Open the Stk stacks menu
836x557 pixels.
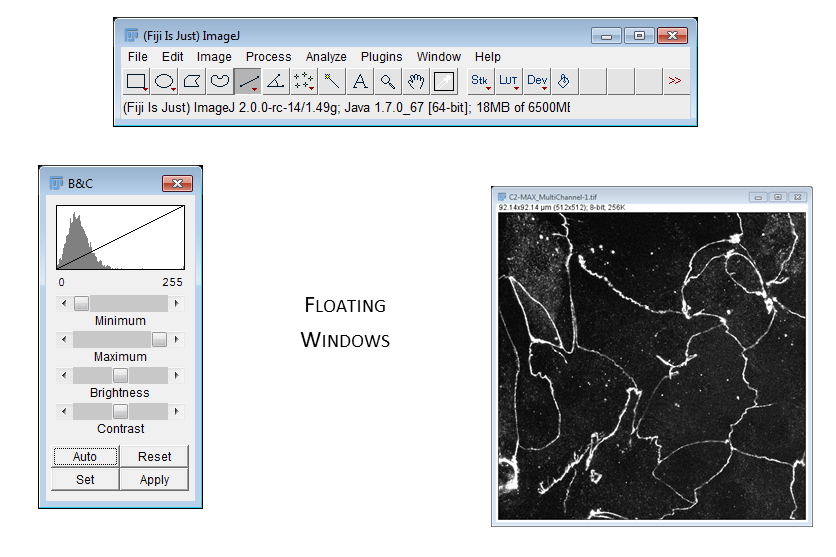(x=480, y=81)
